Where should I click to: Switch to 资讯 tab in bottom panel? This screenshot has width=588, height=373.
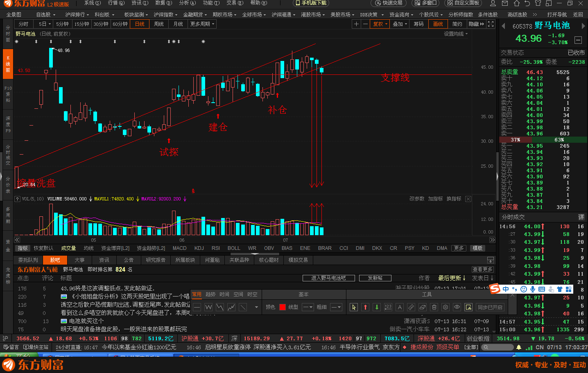tap(104, 260)
